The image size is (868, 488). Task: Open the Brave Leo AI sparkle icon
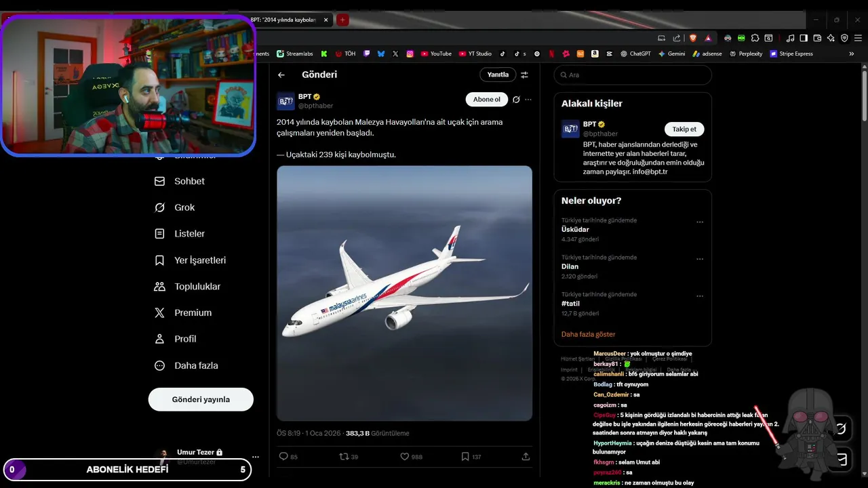pyautogui.click(x=831, y=38)
